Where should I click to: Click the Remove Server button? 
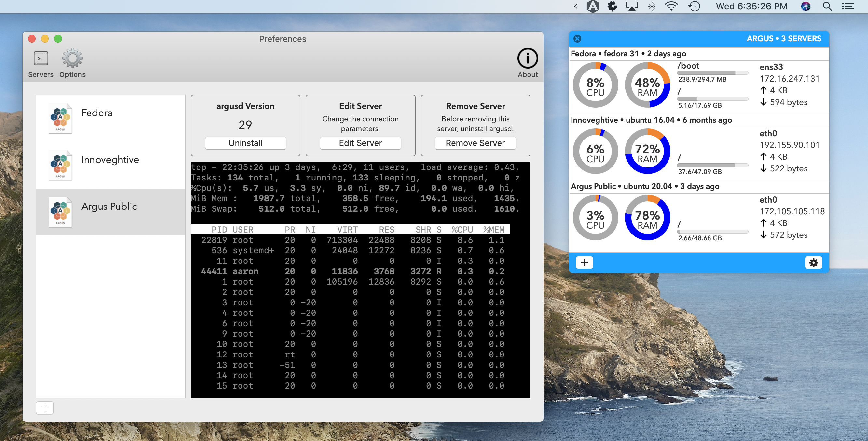[475, 143]
